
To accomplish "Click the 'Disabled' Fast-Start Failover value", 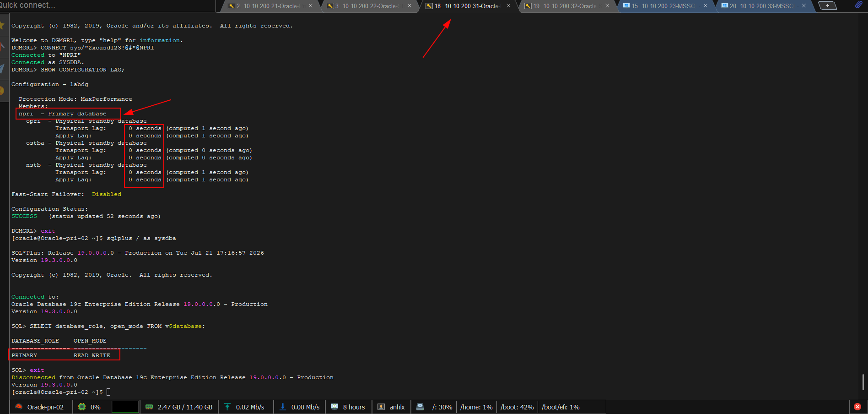I will point(107,194).
